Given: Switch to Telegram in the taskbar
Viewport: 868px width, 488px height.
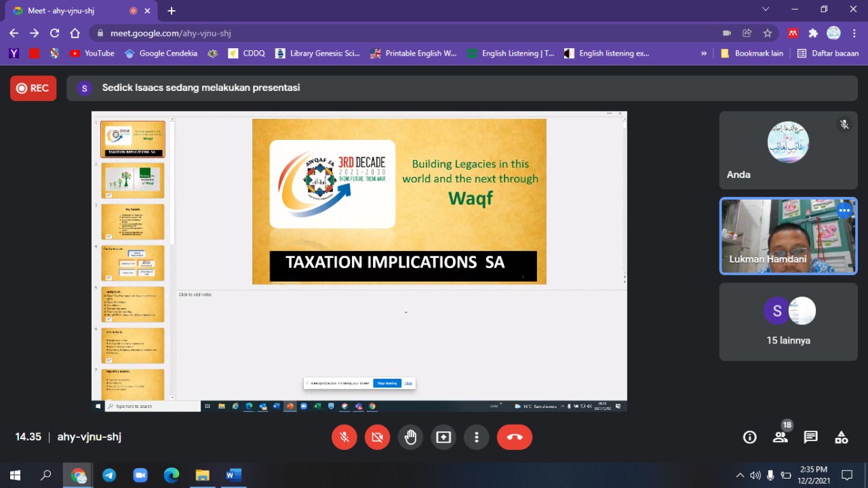Looking at the screenshot, I should click(x=109, y=475).
